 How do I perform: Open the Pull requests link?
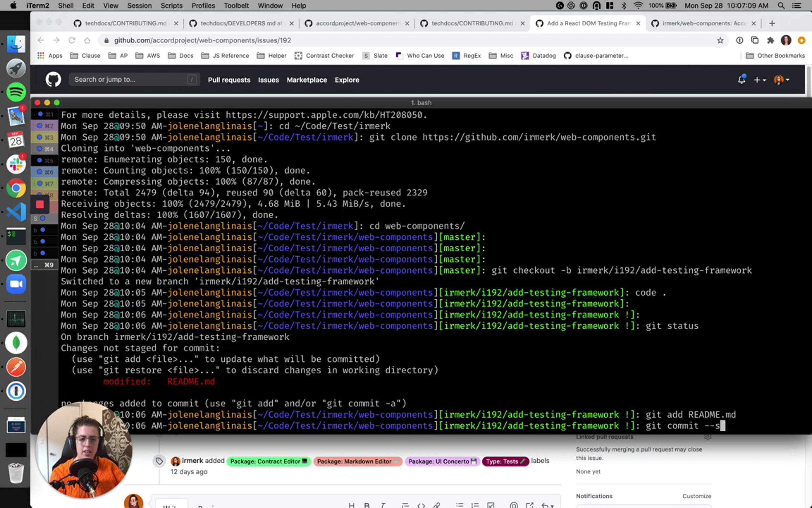(x=229, y=80)
